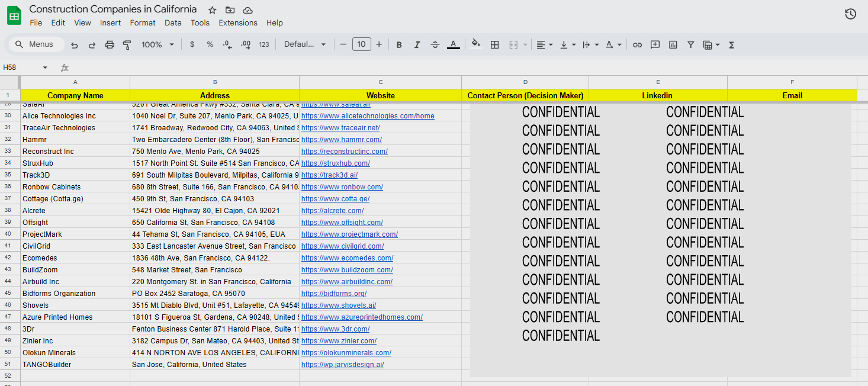Open the traceair.net website link
The image size is (868, 386).
click(340, 128)
